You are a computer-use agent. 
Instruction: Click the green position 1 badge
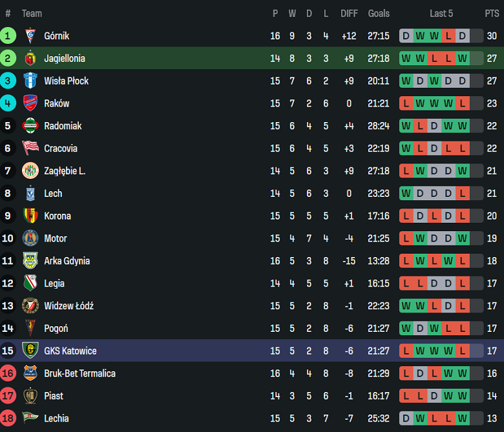tap(8, 36)
